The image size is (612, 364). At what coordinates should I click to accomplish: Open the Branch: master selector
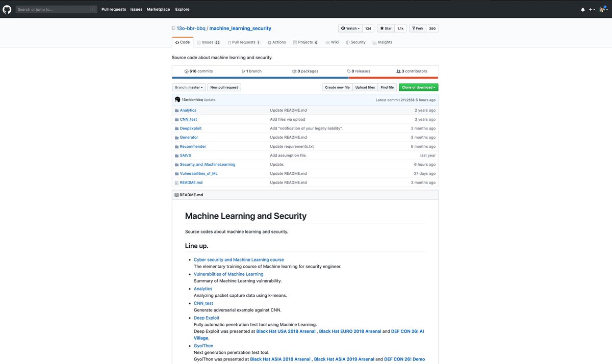(189, 87)
